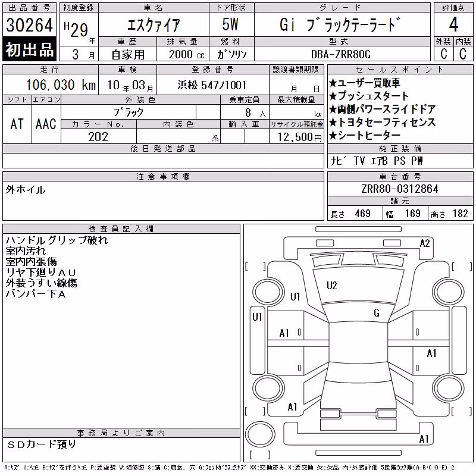Screen dimensions: 476x476
Task: Click the front-left wheel circle in diagram
Action: 268,293
